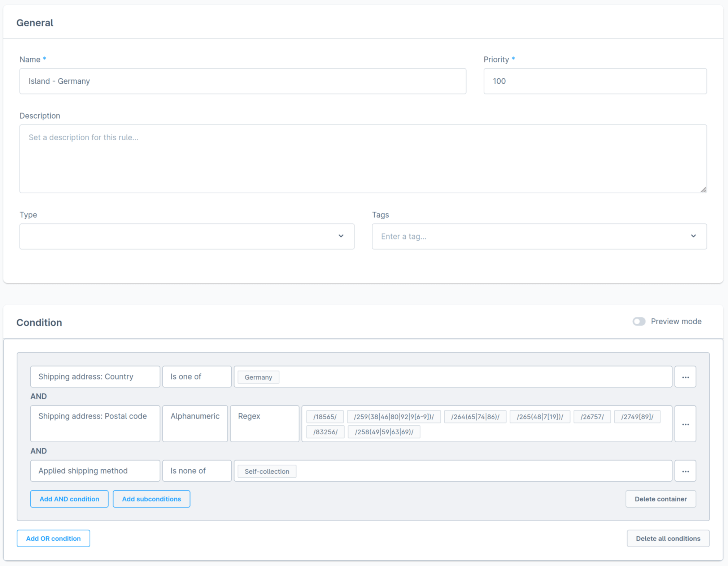Select the Germany country tag
Image resolution: width=728 pixels, height=566 pixels.
[x=258, y=377]
